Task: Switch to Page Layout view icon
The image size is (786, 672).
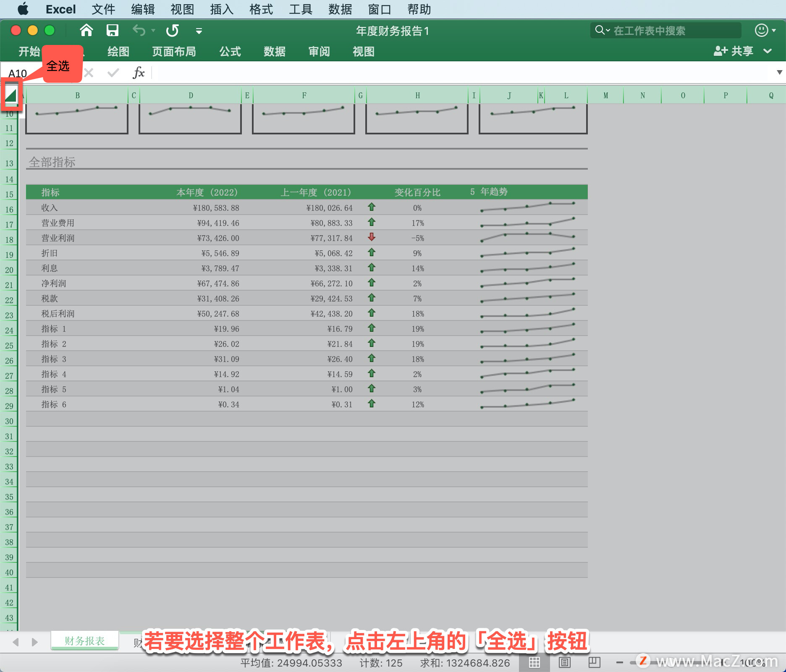Action: click(565, 663)
